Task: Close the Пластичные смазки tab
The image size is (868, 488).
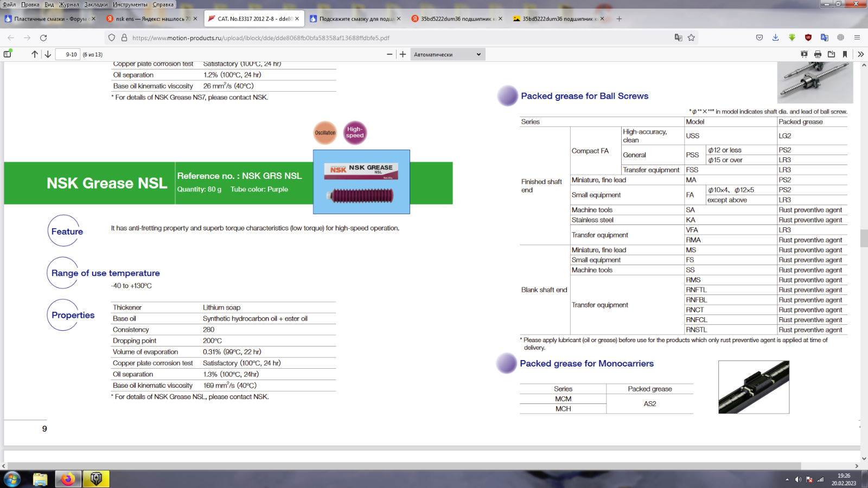Action: (93, 18)
